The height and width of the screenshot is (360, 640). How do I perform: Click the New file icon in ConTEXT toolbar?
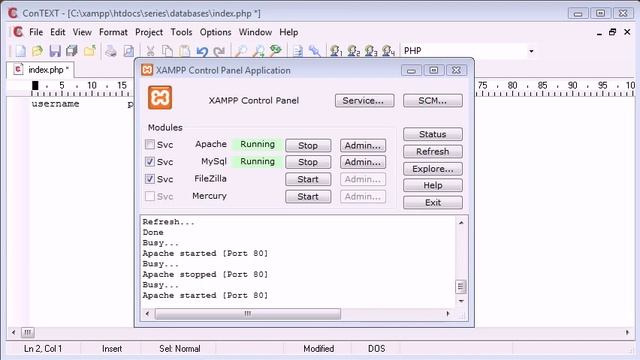20,51
